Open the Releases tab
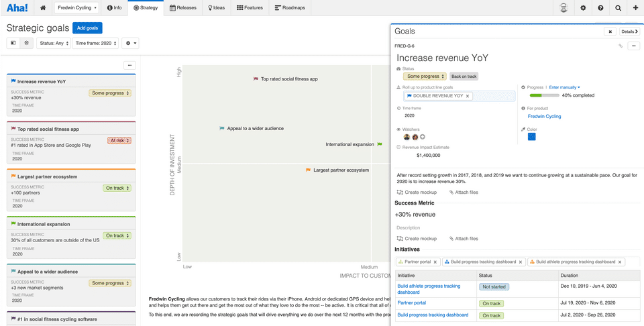This screenshot has height=326, width=644. [182, 8]
